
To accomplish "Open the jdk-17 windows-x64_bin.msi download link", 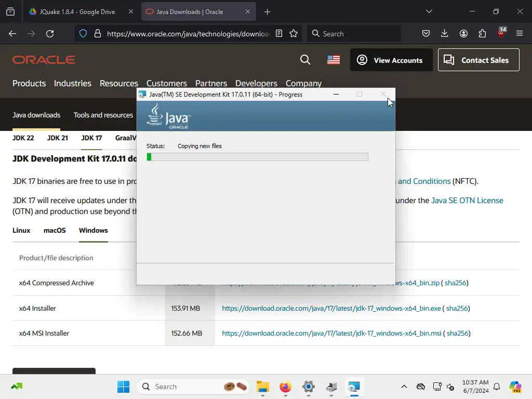I will tap(331, 334).
